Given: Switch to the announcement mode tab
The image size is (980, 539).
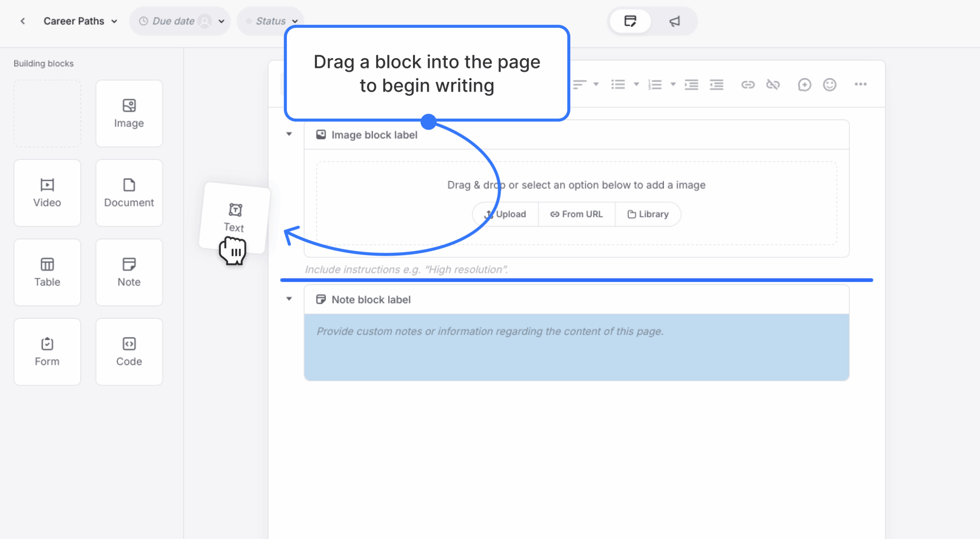Looking at the screenshot, I should coord(674,21).
